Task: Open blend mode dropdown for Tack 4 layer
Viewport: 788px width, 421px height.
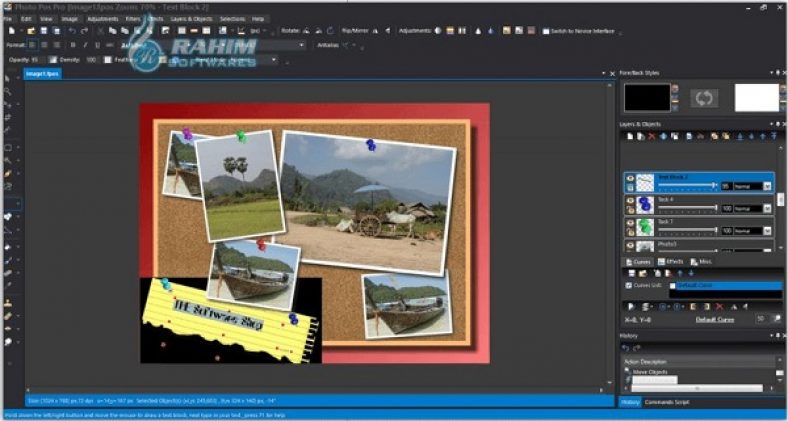Action: [767, 208]
